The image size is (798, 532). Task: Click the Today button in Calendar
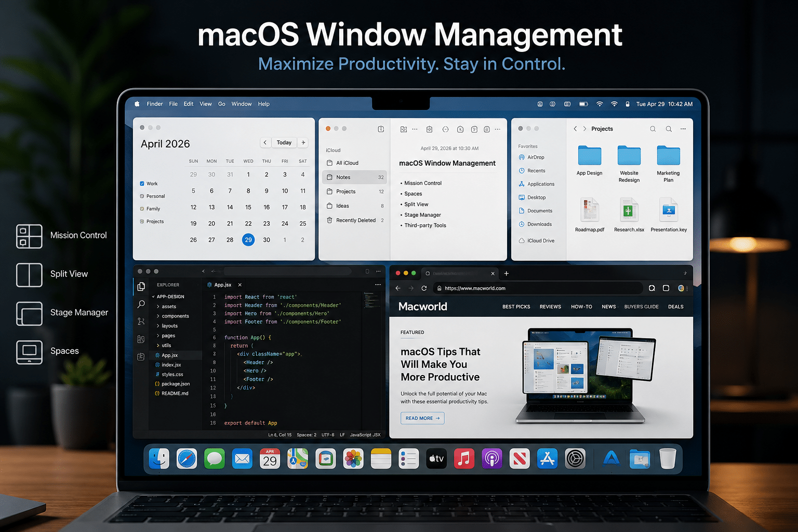[x=284, y=142]
